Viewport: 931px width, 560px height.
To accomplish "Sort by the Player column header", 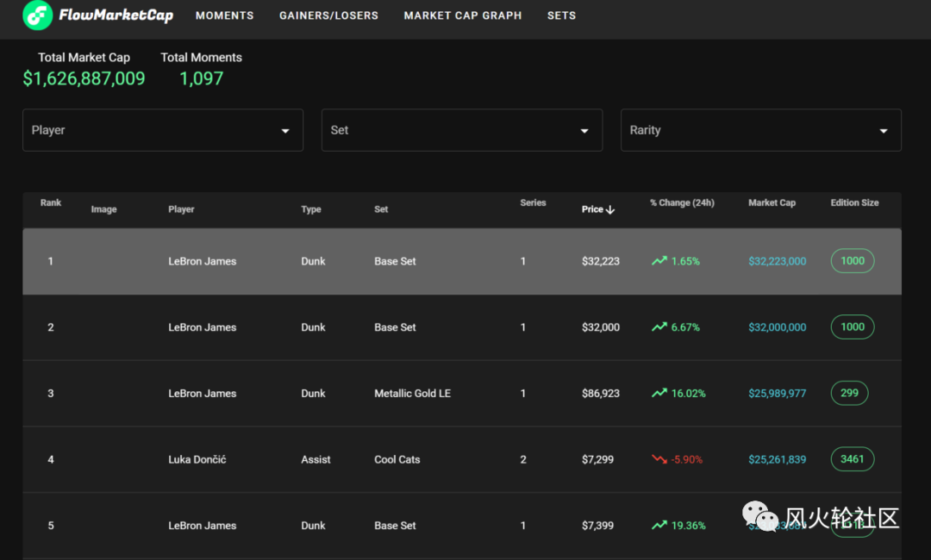I will pyautogui.click(x=181, y=209).
